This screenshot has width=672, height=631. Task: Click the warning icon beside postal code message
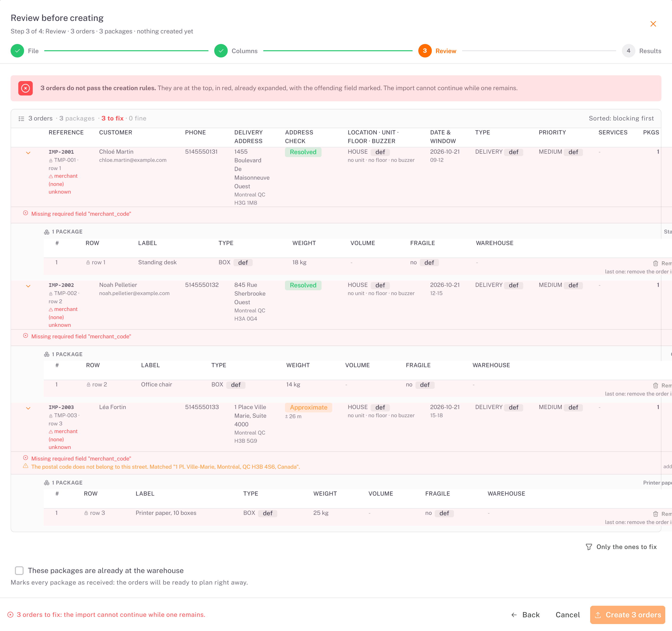pos(25,466)
